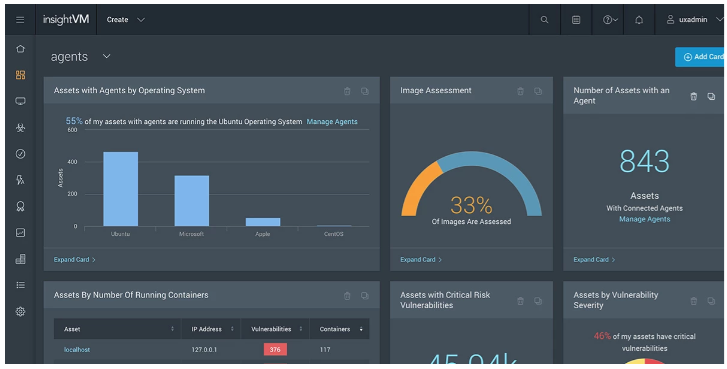Copy Number of Assets with an Agent card
Screen dimensions: 727x369
click(711, 96)
